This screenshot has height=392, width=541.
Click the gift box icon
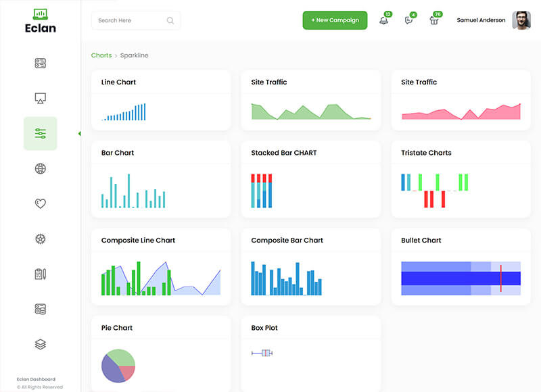pyautogui.click(x=434, y=20)
